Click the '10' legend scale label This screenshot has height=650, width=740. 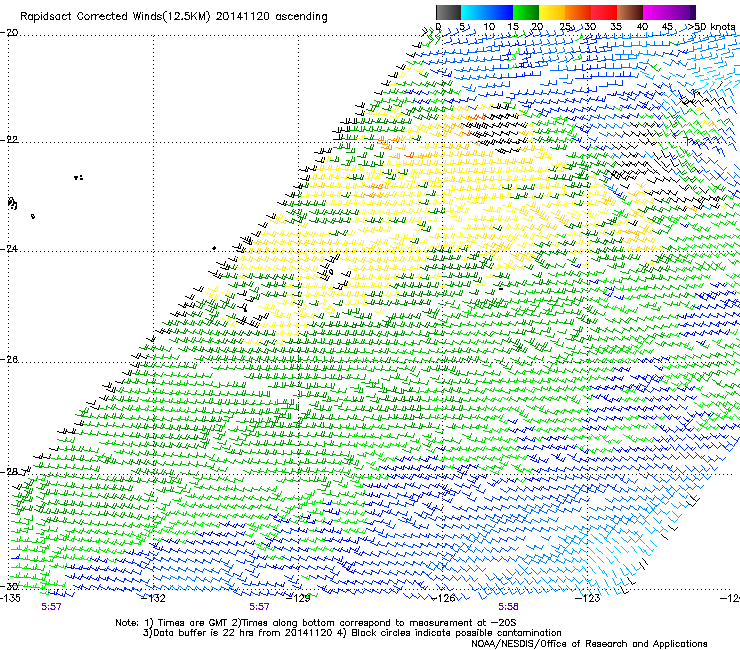coord(489,27)
